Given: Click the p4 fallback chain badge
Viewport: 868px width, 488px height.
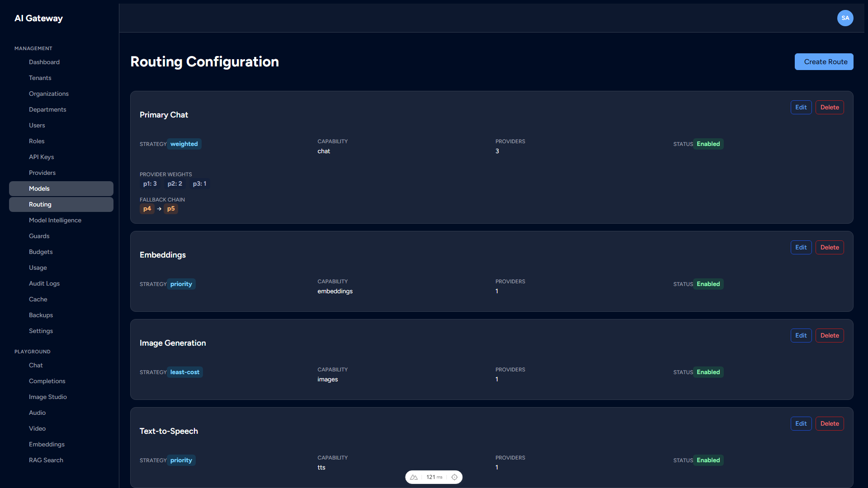Looking at the screenshot, I should [147, 209].
